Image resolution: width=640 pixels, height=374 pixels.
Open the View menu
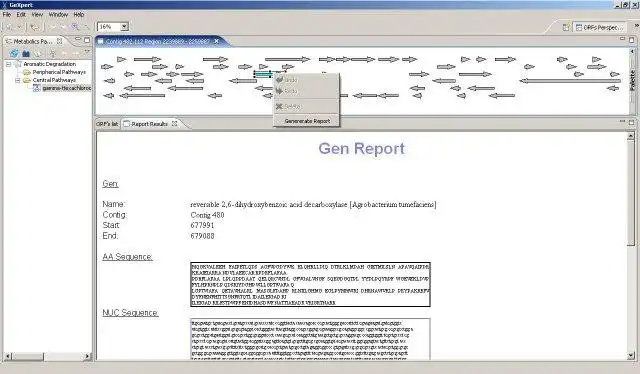coord(37,14)
